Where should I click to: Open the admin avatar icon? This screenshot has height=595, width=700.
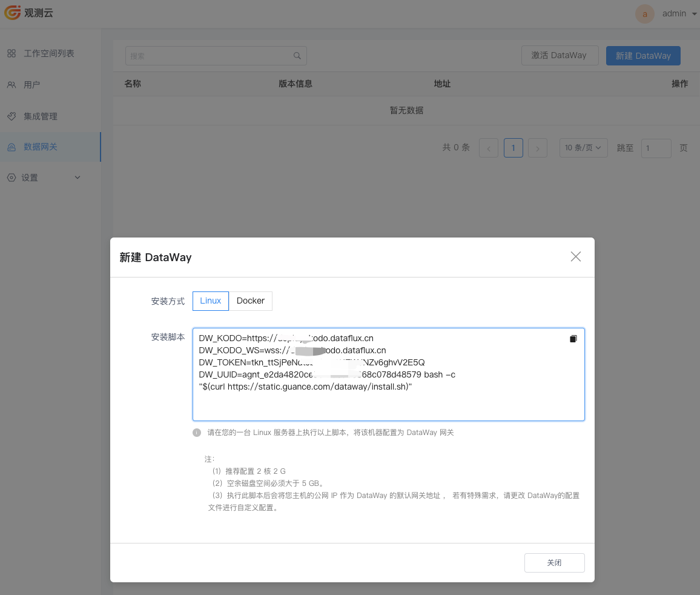[645, 14]
